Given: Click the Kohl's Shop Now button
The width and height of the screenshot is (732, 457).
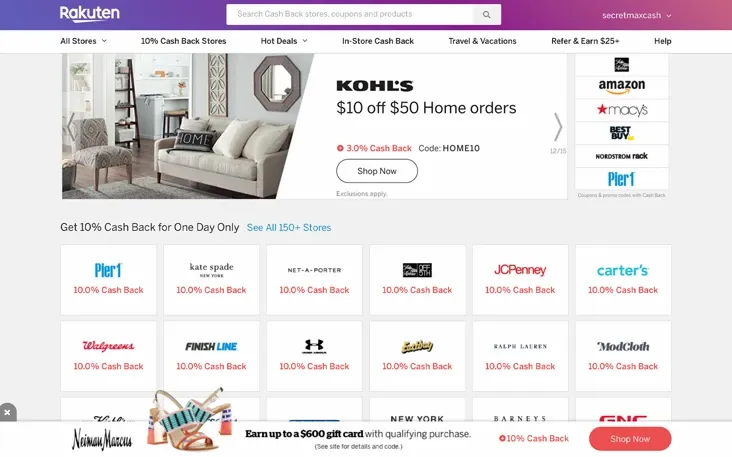Looking at the screenshot, I should [377, 171].
